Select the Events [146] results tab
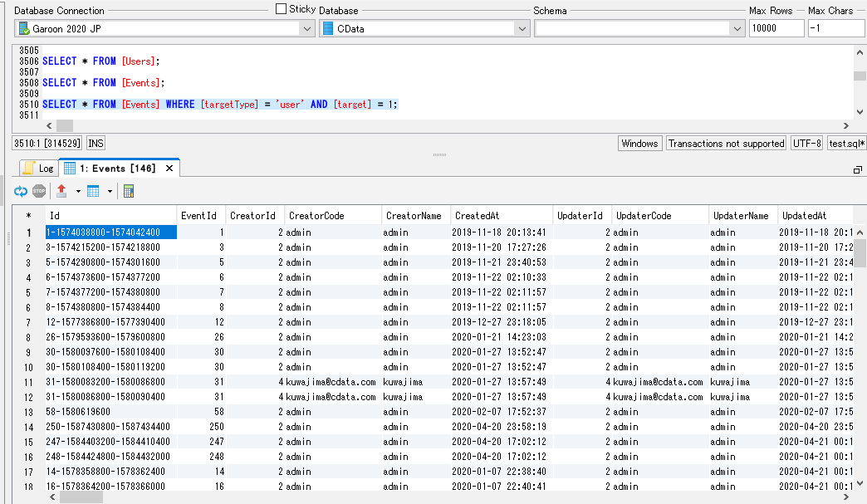867x504 pixels. 118,168
